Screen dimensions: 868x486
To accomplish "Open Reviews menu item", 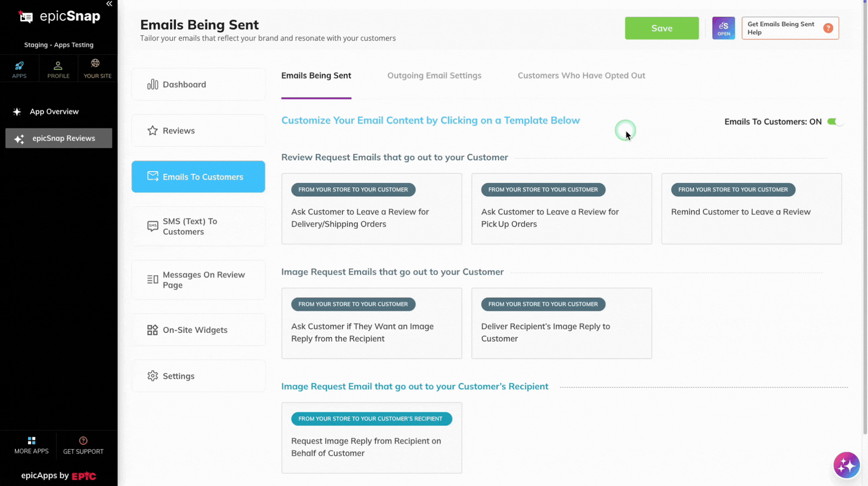I will click(198, 131).
